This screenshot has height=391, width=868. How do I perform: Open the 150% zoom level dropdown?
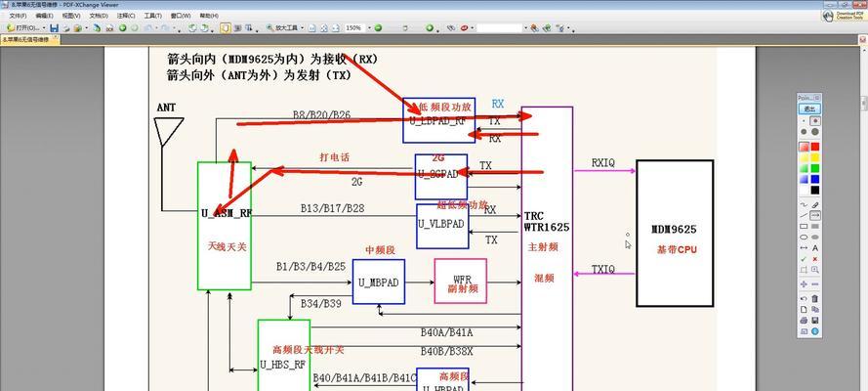(x=369, y=27)
